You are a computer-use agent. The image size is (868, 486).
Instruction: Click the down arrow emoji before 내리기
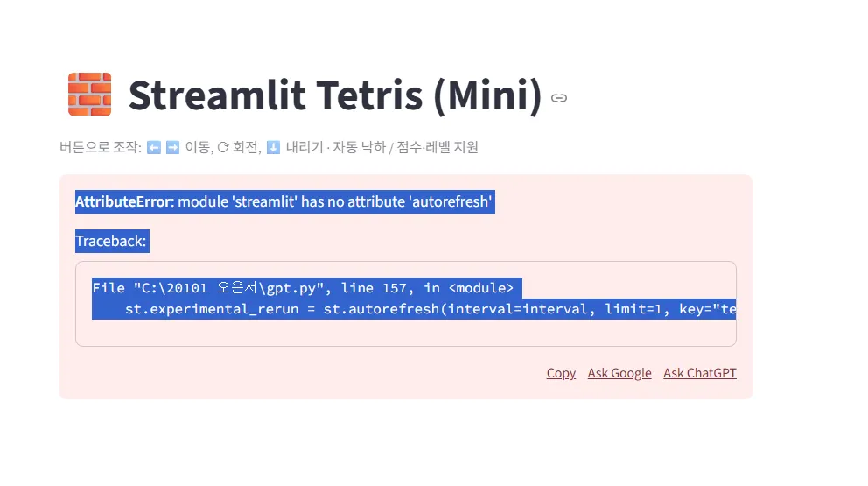pyautogui.click(x=273, y=147)
